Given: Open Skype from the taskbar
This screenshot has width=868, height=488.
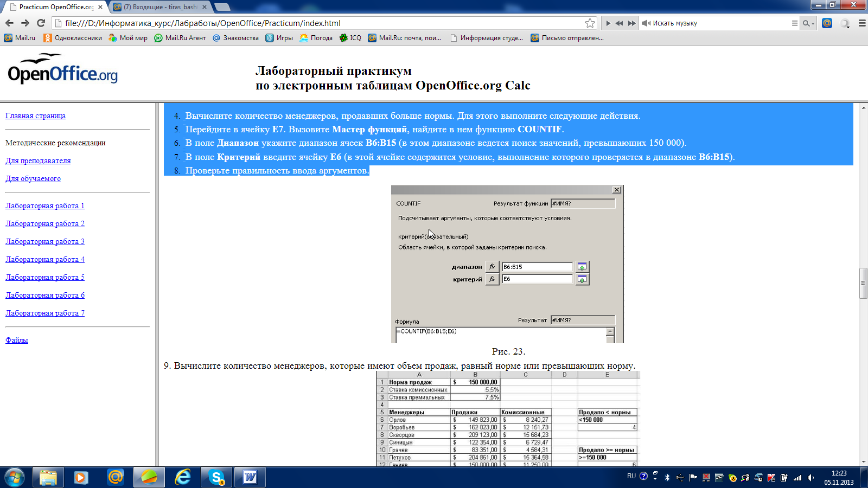Looking at the screenshot, I should (216, 477).
